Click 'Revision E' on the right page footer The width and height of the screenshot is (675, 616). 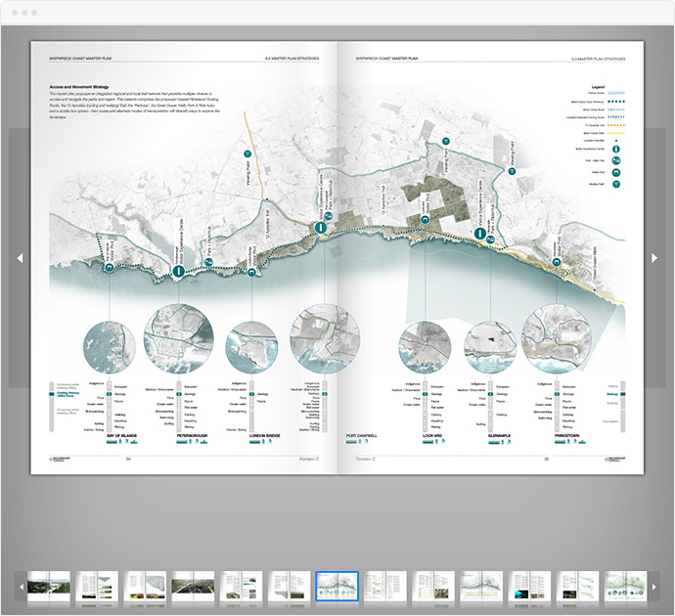(366, 459)
